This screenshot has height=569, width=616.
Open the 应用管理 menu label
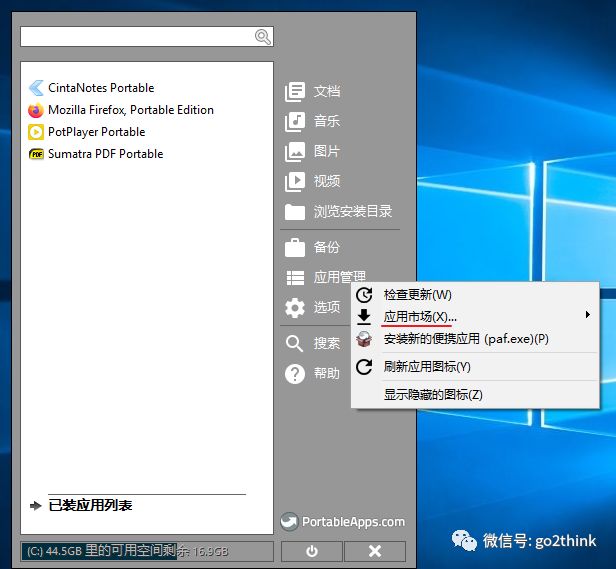pos(339,277)
